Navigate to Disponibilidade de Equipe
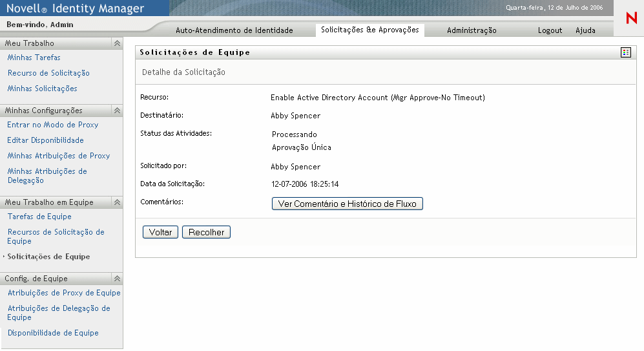644x351 pixels. tap(53, 333)
